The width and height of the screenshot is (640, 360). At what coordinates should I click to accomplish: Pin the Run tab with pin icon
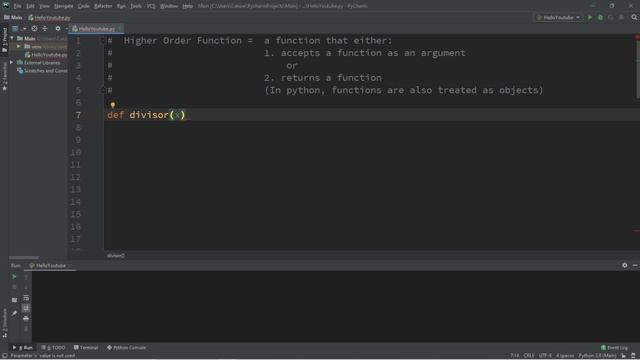(14, 313)
